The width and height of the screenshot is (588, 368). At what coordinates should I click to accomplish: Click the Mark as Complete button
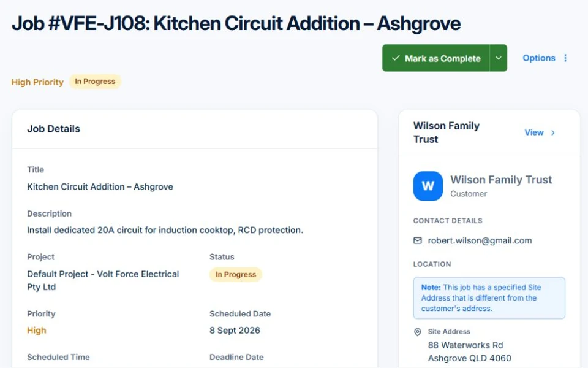point(435,58)
